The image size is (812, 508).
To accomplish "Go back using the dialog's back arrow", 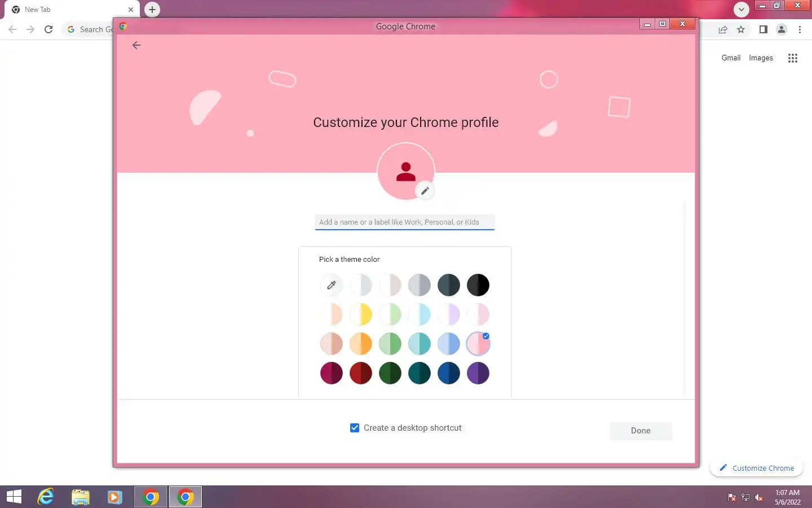I will [x=136, y=45].
